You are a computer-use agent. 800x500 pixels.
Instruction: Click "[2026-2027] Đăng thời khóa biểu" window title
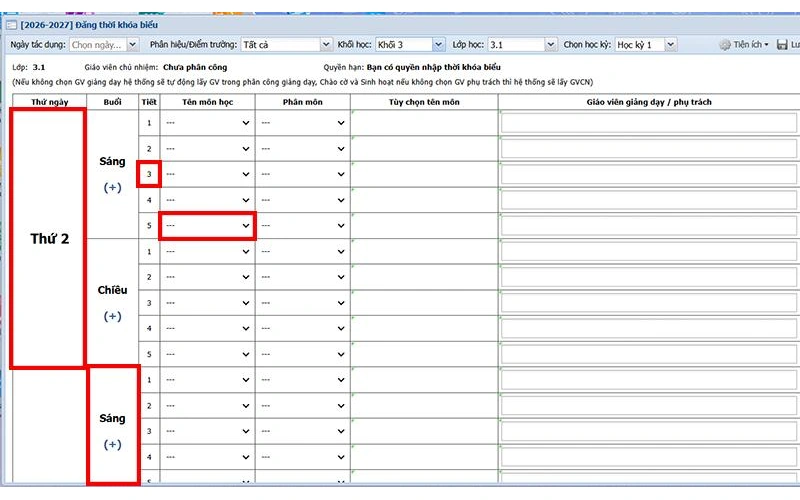(x=89, y=24)
